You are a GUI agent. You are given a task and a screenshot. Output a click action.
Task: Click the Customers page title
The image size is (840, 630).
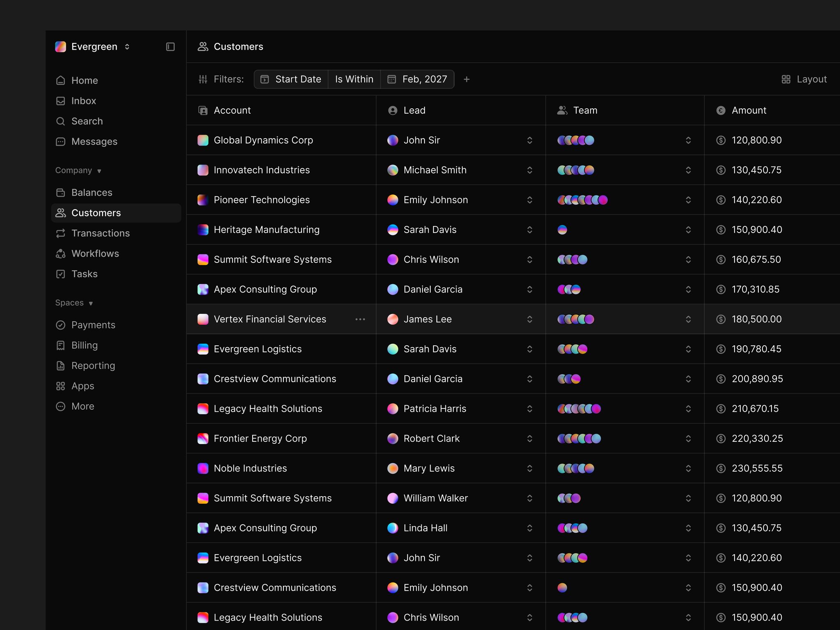238,47
